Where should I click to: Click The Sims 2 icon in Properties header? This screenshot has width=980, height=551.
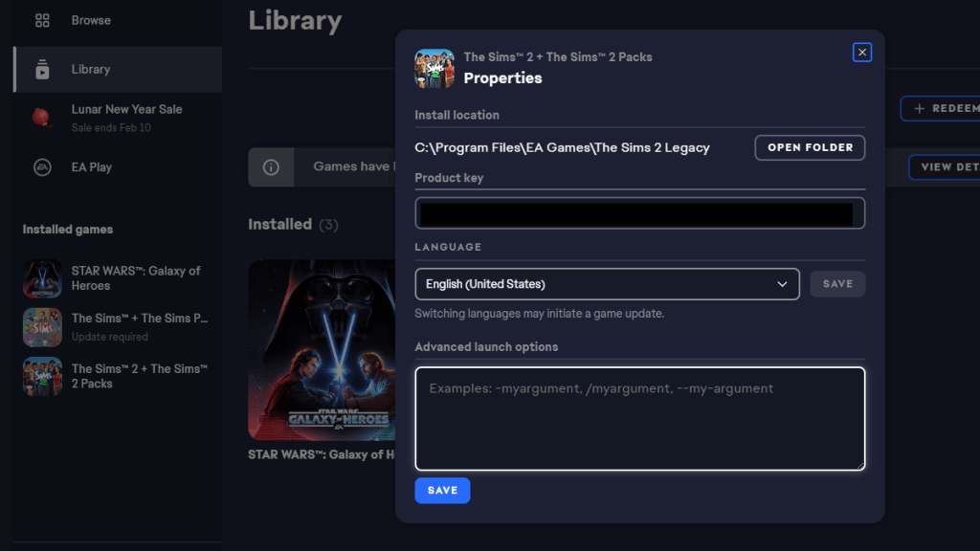434,69
